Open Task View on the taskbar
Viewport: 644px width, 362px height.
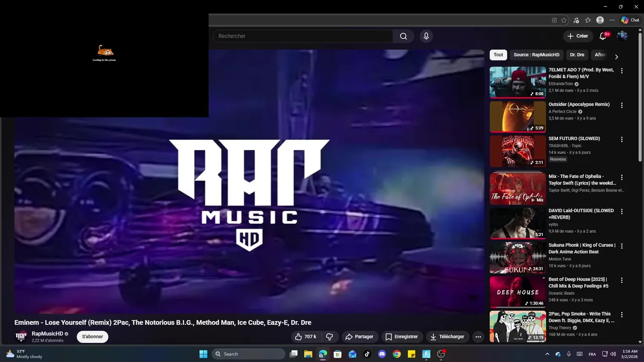(x=293, y=354)
